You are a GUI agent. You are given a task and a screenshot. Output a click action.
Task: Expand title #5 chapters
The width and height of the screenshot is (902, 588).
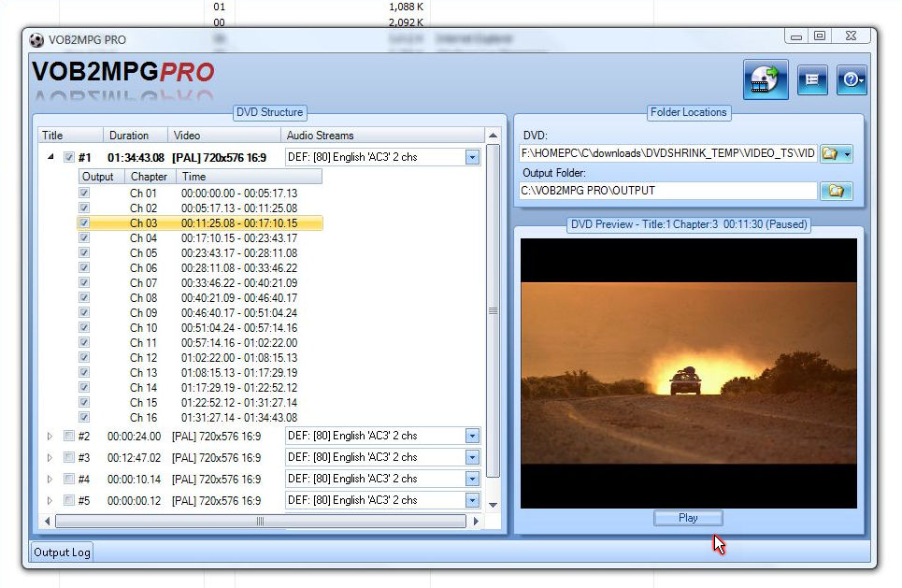coord(50,500)
